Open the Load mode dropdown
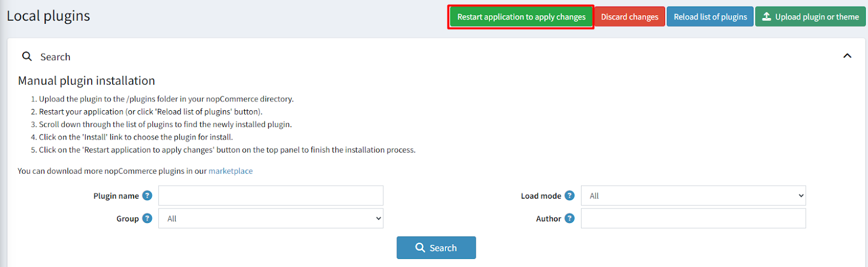Image resolution: width=868 pixels, height=267 pixels. [693, 195]
